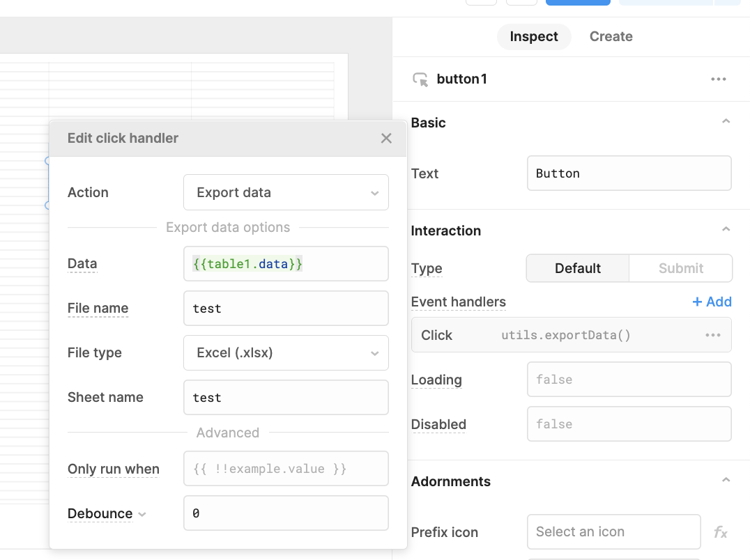Click the Data field containing table1.data

[x=286, y=263]
